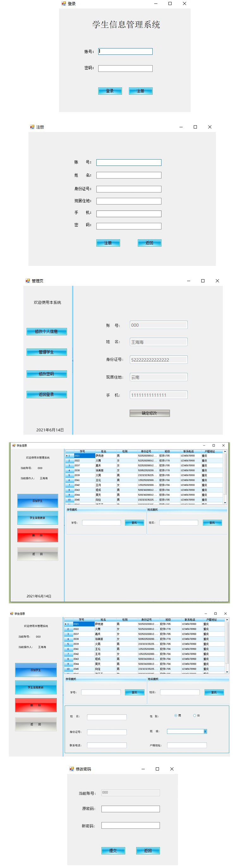This screenshot has width=237, height=868.
Task: Close the 登录 window
Action: pos(184,3)
